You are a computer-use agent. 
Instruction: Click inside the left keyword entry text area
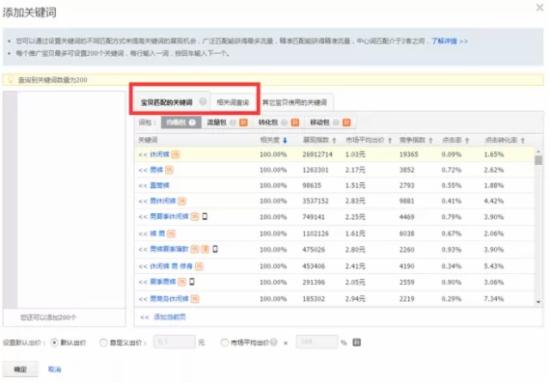click(71, 200)
